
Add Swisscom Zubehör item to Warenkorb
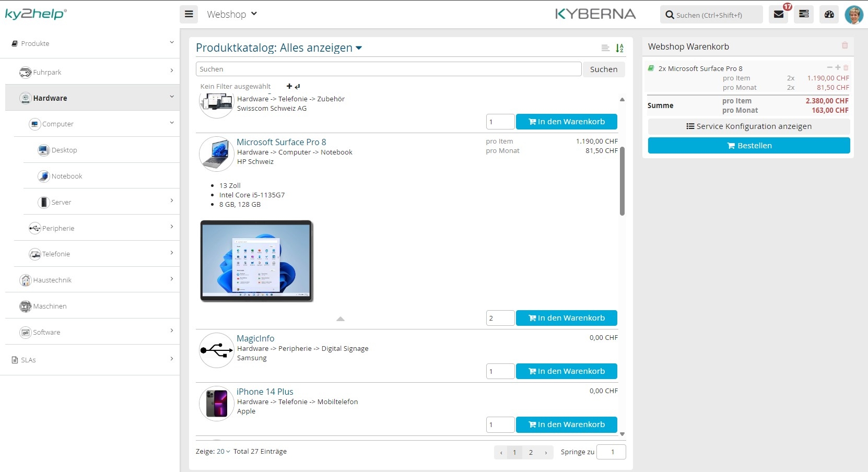click(x=567, y=122)
